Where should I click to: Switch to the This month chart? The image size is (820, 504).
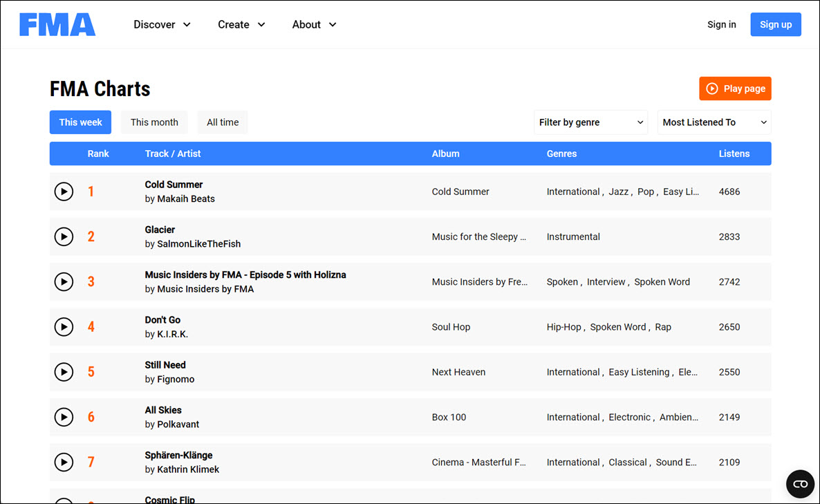pyautogui.click(x=153, y=122)
